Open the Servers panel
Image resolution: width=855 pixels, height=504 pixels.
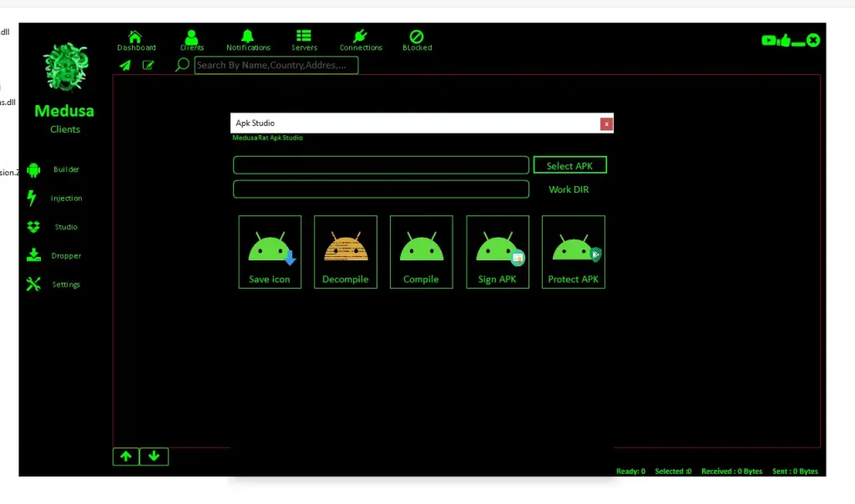304,38
